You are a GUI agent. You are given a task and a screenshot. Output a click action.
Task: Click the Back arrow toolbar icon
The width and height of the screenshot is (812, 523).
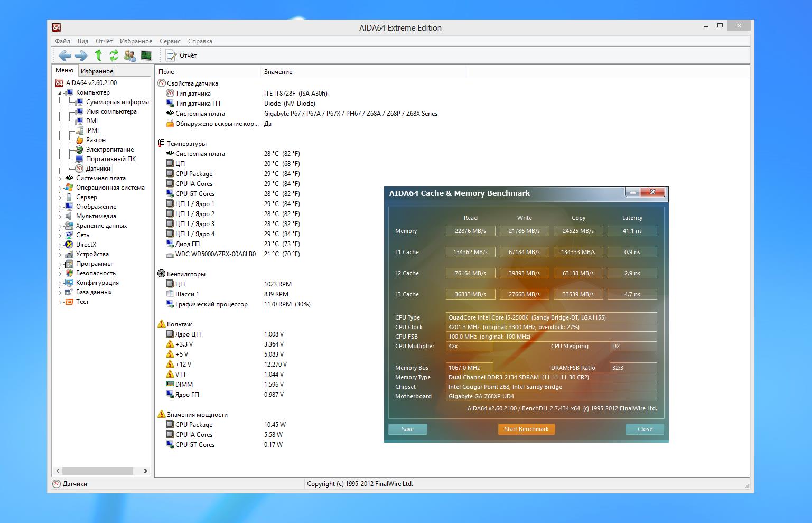(65, 55)
